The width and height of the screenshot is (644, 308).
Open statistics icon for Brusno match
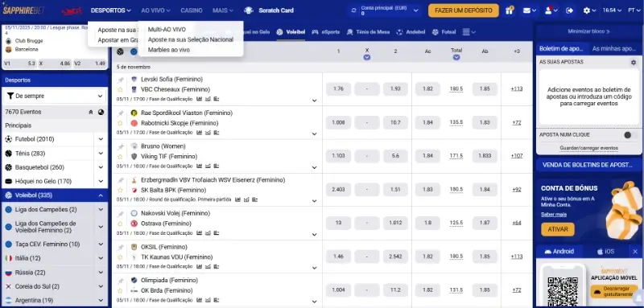click(x=199, y=166)
